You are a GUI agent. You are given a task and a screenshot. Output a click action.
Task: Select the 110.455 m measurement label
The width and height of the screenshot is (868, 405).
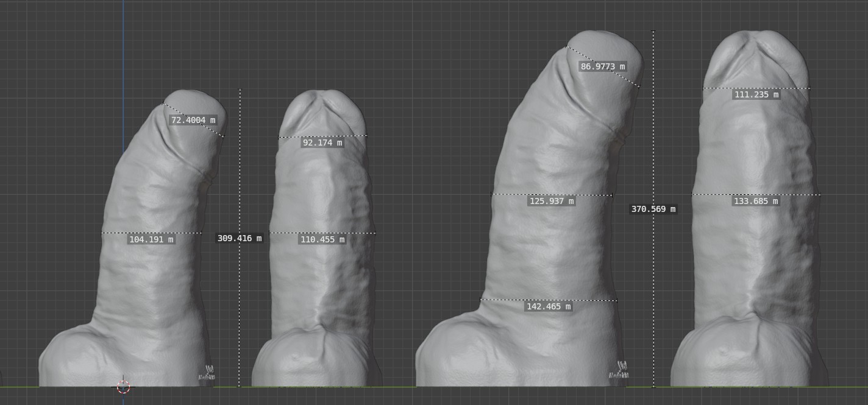[x=322, y=240]
